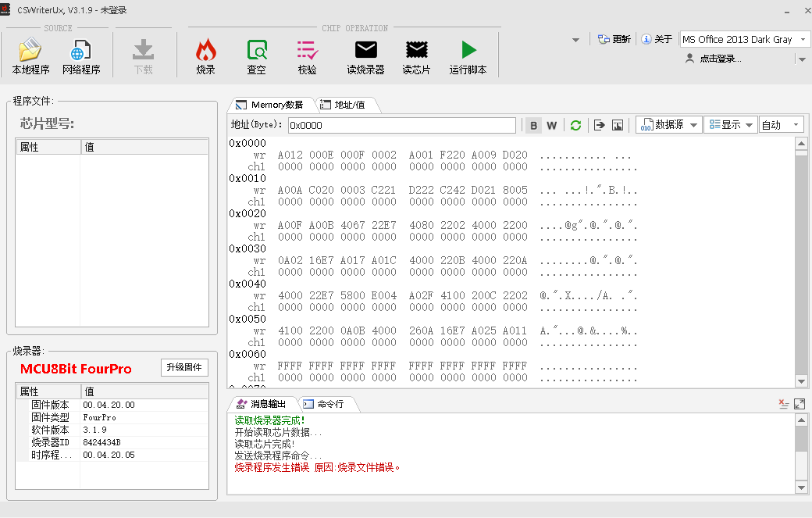
Task: Click the 升级固件 button
Action: coord(184,367)
